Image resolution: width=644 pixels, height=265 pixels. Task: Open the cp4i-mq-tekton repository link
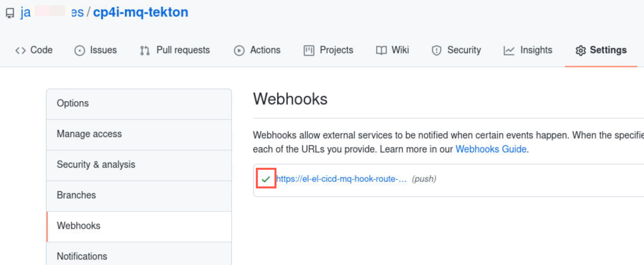(141, 12)
